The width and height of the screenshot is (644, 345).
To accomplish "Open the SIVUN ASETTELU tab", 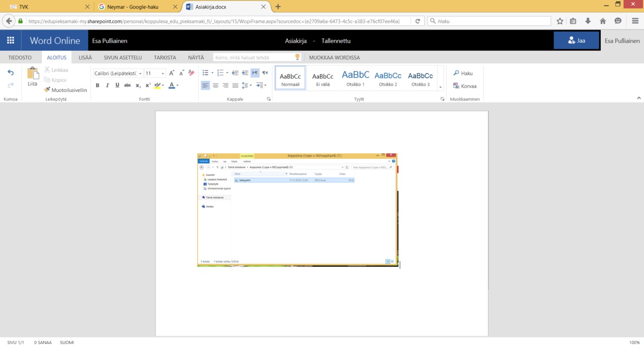I will pyautogui.click(x=123, y=57).
